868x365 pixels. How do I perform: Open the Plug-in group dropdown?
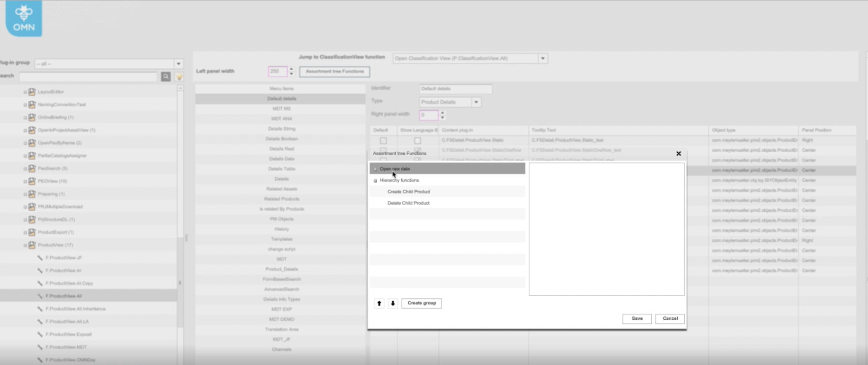(x=179, y=64)
